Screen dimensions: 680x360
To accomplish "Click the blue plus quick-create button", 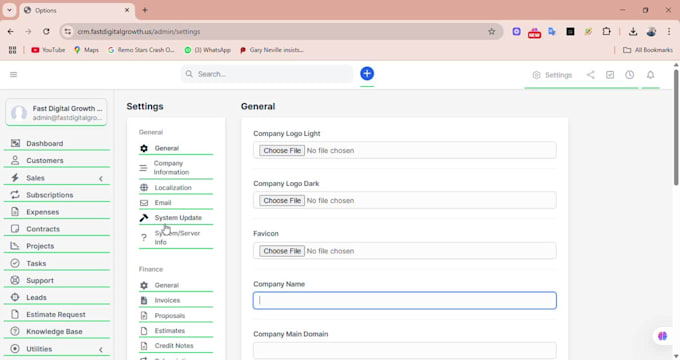I will coord(367,74).
